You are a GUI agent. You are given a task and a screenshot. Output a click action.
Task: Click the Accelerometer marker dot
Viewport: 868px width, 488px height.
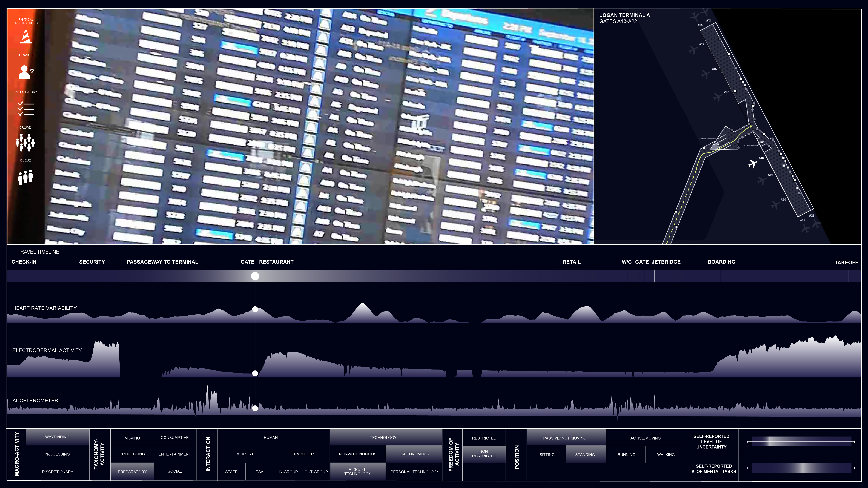coord(255,408)
